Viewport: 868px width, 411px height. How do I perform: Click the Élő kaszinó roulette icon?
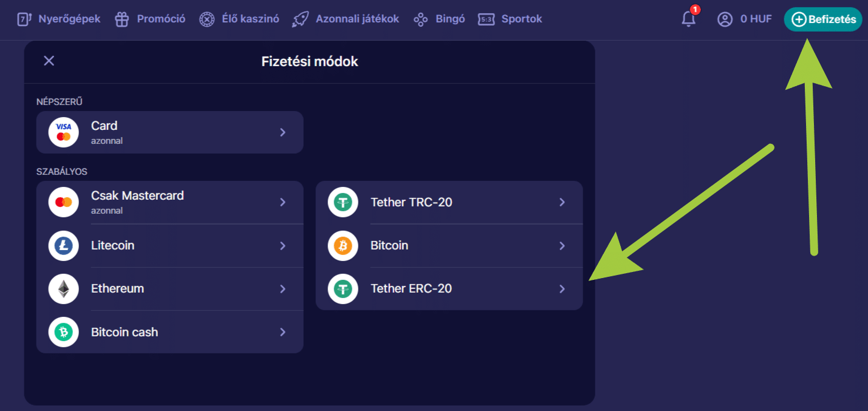[207, 19]
